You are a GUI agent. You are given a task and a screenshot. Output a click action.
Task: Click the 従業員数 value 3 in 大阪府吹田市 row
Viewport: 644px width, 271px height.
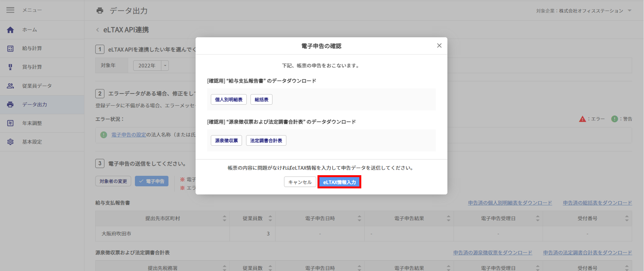click(268, 234)
